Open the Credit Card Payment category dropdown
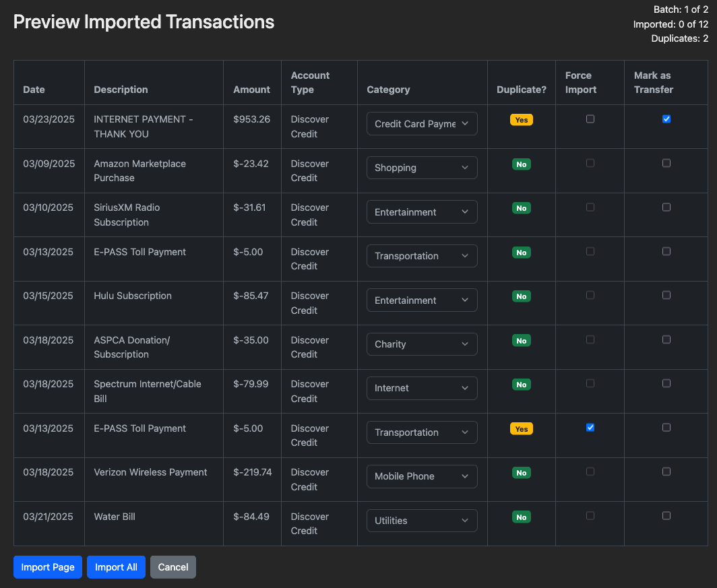The width and height of the screenshot is (717, 588). click(x=422, y=124)
